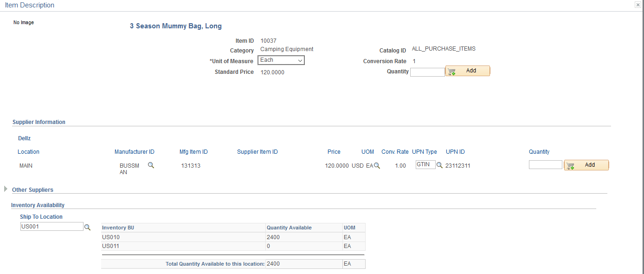Click the Mfg Item ID column header

pyautogui.click(x=193, y=152)
